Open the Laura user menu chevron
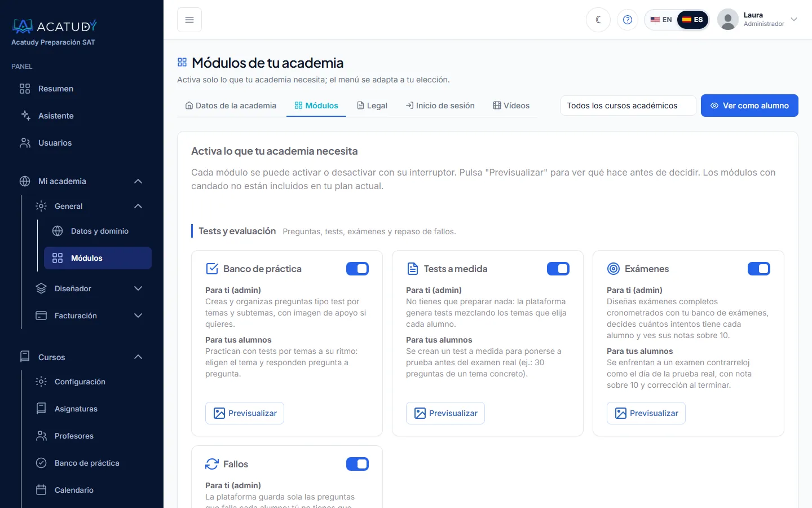This screenshot has width=812, height=508. 794,19
